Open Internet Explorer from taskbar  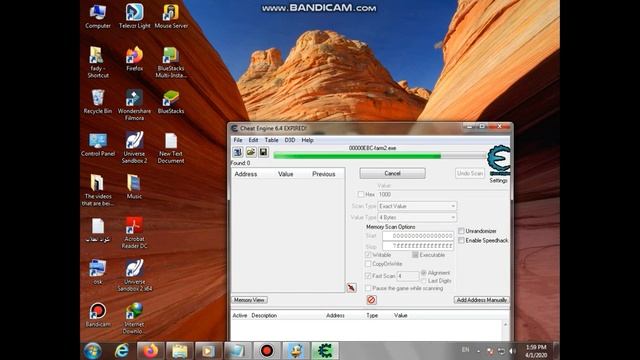tap(122, 351)
